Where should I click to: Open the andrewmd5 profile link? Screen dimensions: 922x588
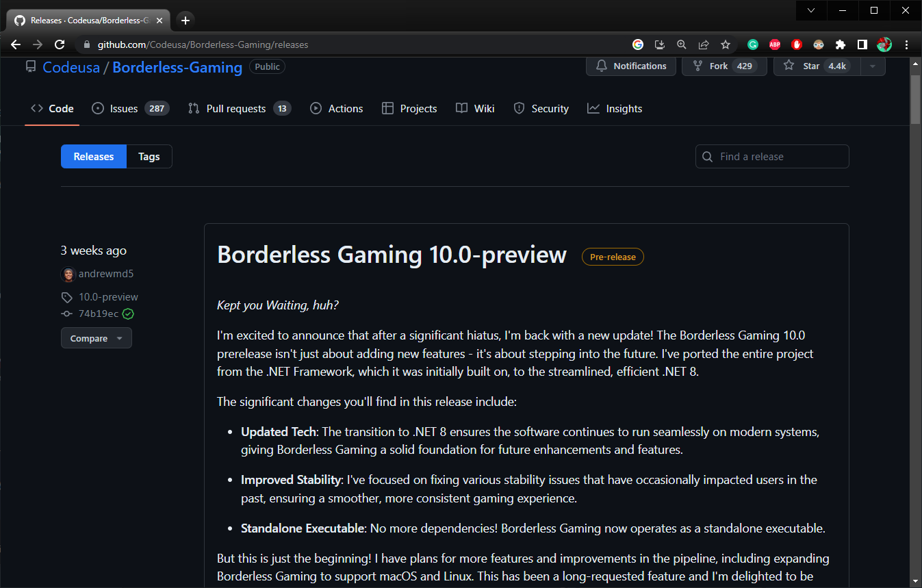pyautogui.click(x=106, y=274)
